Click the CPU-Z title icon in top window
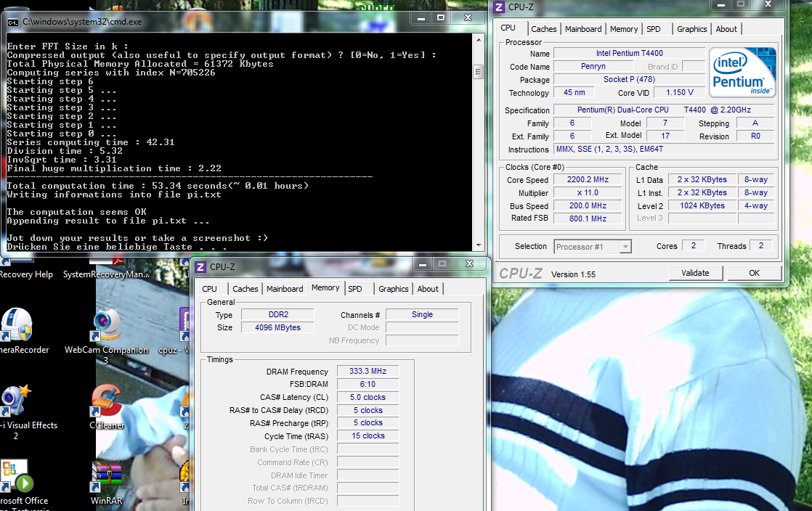 pyautogui.click(x=499, y=7)
